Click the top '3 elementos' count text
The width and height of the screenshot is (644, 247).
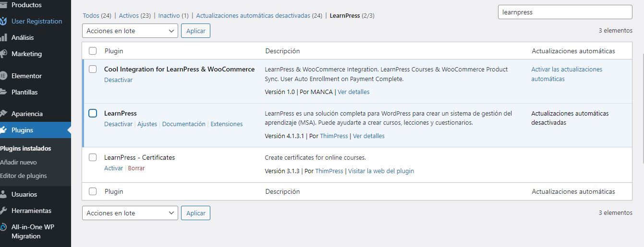(615, 31)
